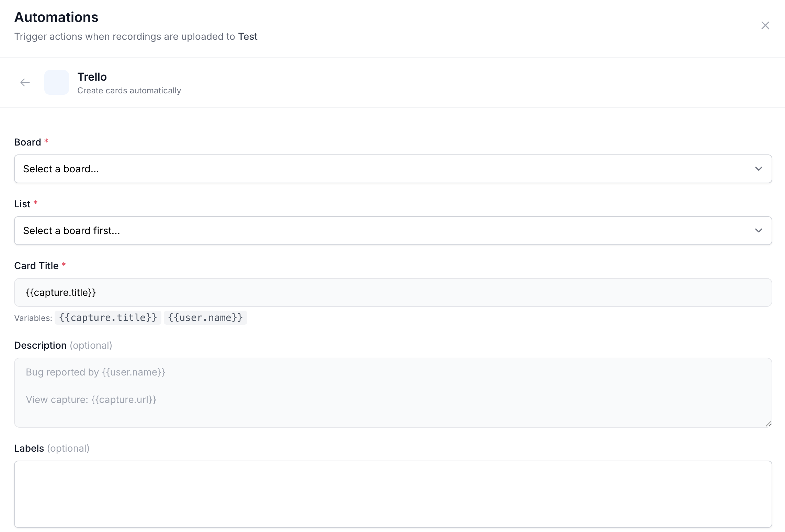Click the Labels (optional) label
Image resolution: width=785 pixels, height=532 pixels.
52,448
